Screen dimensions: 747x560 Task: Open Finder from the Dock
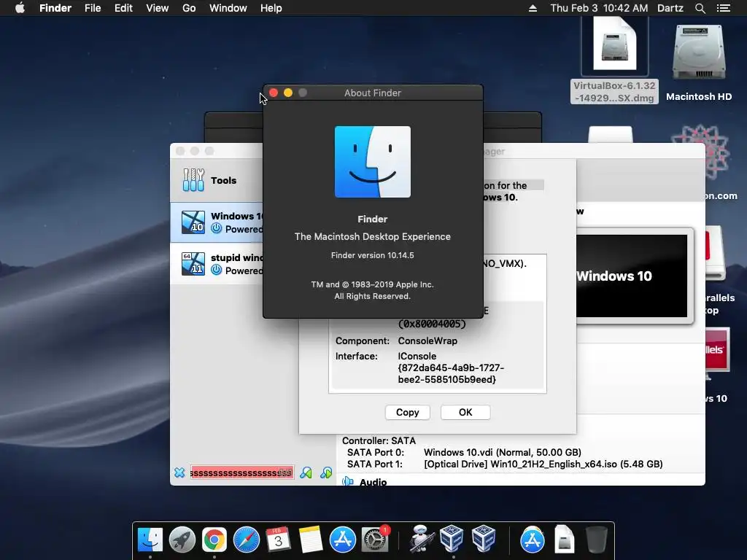pos(150,540)
